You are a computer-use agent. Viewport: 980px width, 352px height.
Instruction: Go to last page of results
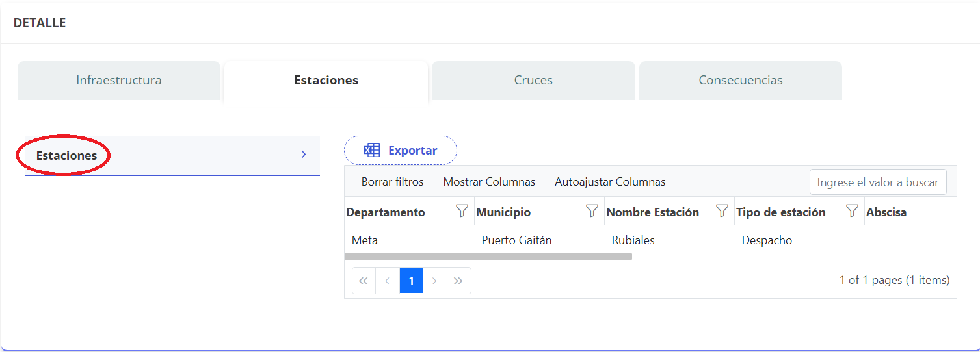pos(458,281)
